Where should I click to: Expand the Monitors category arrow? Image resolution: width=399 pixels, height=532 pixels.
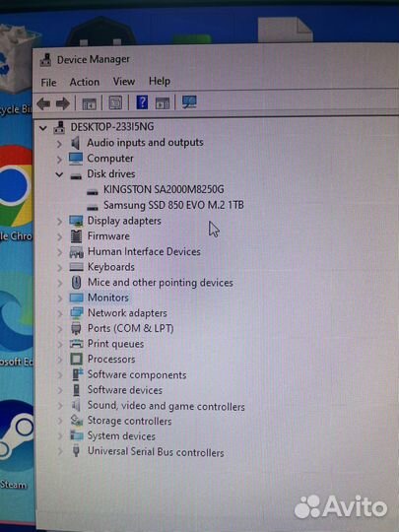60,299
